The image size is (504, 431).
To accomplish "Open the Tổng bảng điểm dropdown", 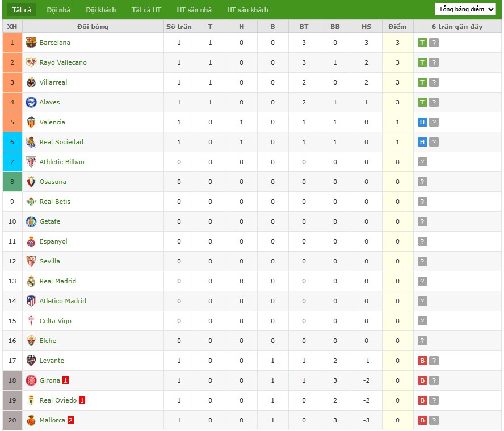I will (465, 9).
